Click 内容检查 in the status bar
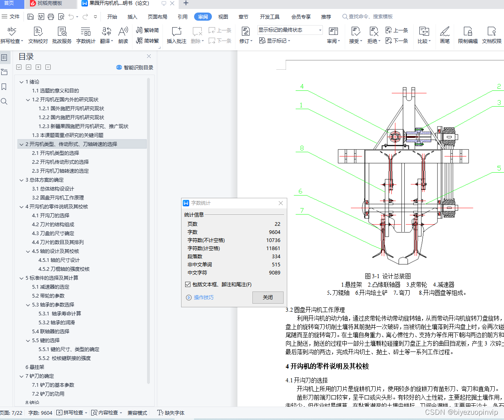 coord(107,413)
